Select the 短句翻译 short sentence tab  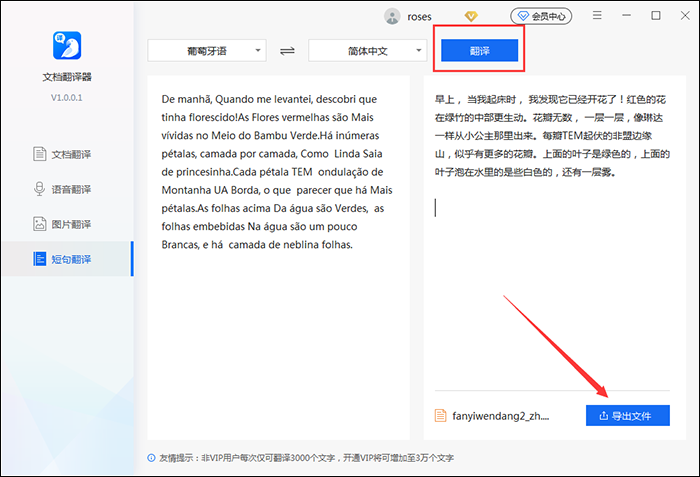click(x=66, y=259)
